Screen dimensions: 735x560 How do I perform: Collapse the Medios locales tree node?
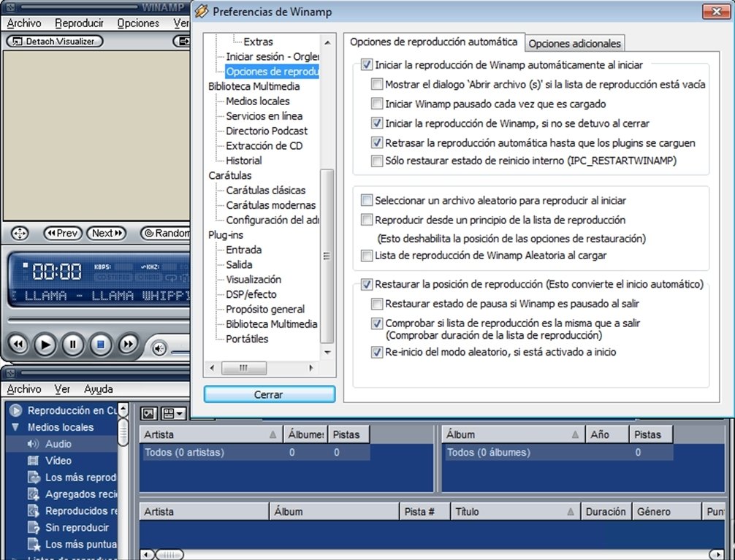[x=15, y=427]
